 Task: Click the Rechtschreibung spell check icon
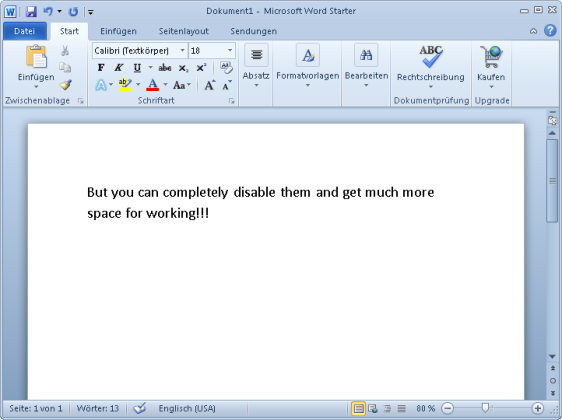click(x=430, y=57)
